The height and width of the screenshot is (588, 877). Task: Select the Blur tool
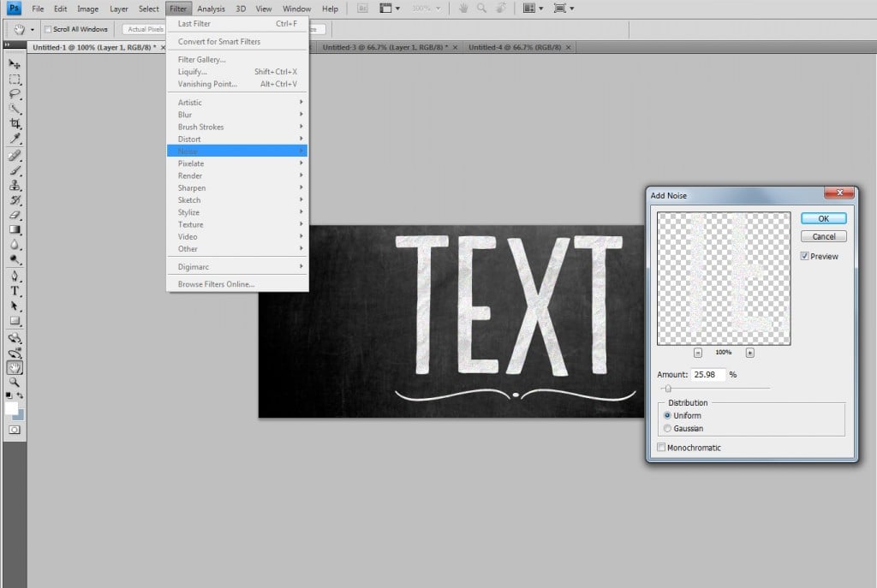[x=15, y=245]
